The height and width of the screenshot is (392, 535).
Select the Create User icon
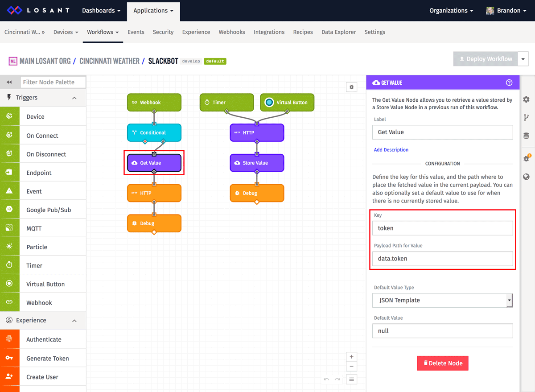pyautogui.click(x=9, y=377)
